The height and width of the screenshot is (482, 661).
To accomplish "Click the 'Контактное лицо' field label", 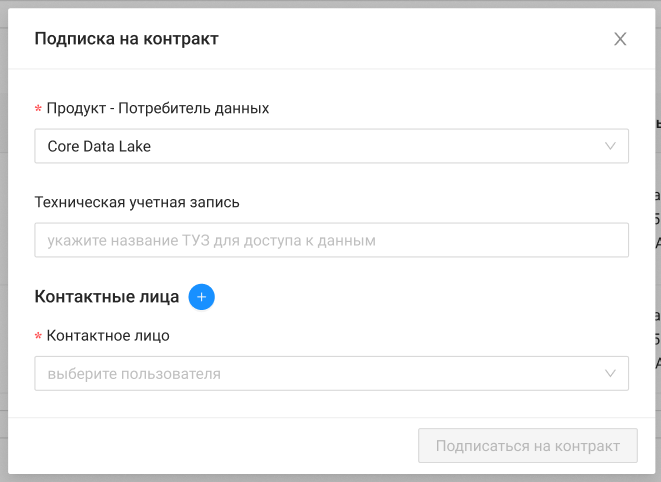I will point(108,335).
